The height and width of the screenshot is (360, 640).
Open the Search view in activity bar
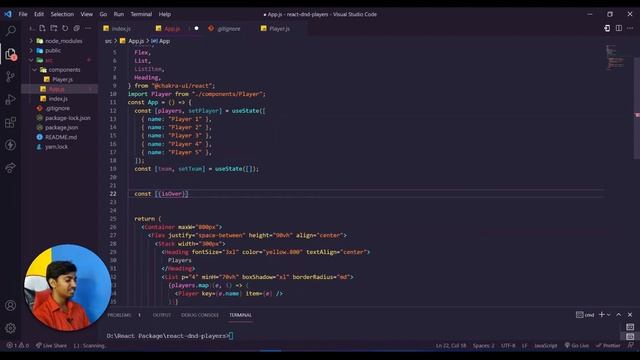[x=11, y=31]
